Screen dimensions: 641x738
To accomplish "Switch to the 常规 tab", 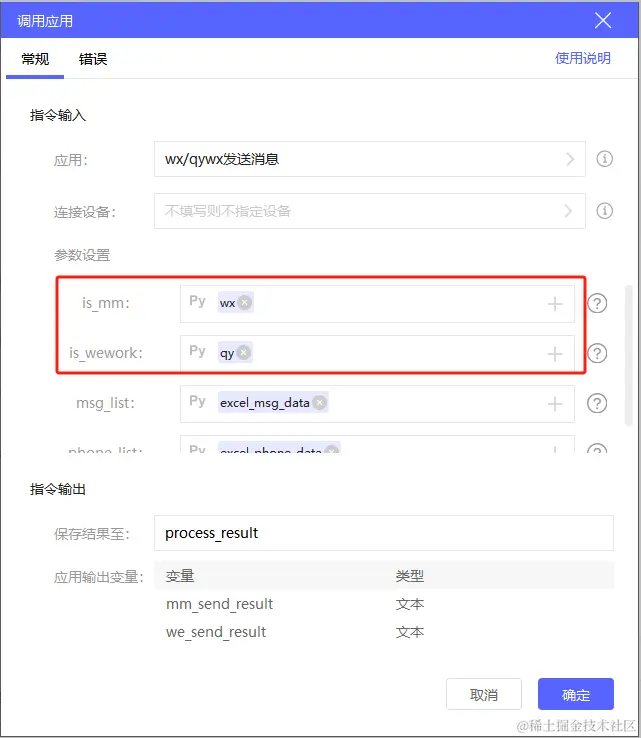I will [x=35, y=59].
